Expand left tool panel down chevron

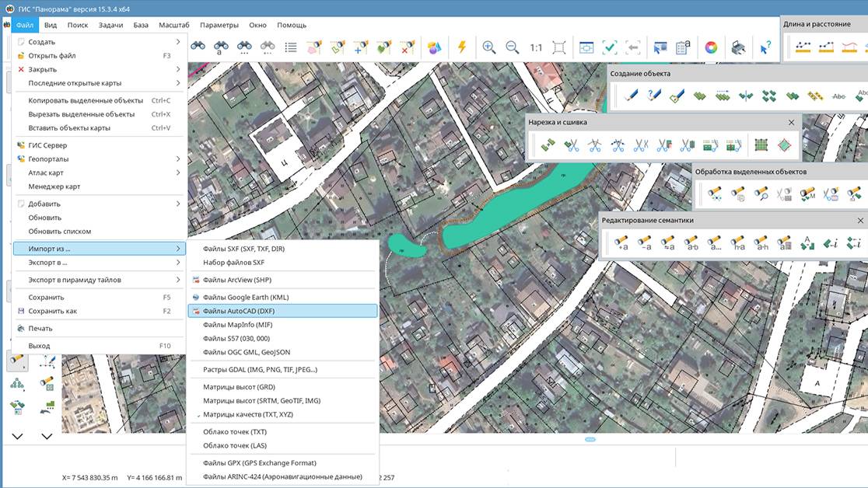pyautogui.click(x=18, y=436)
